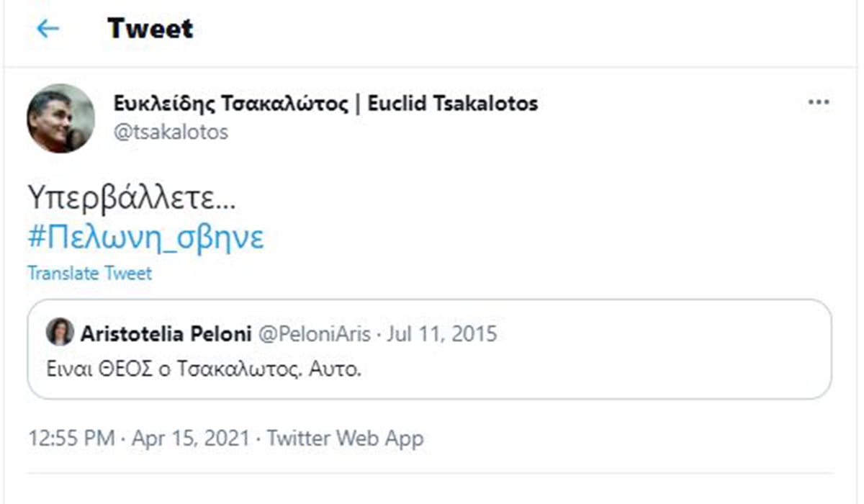Click Translate Tweet
The image size is (864, 504).
click(90, 274)
